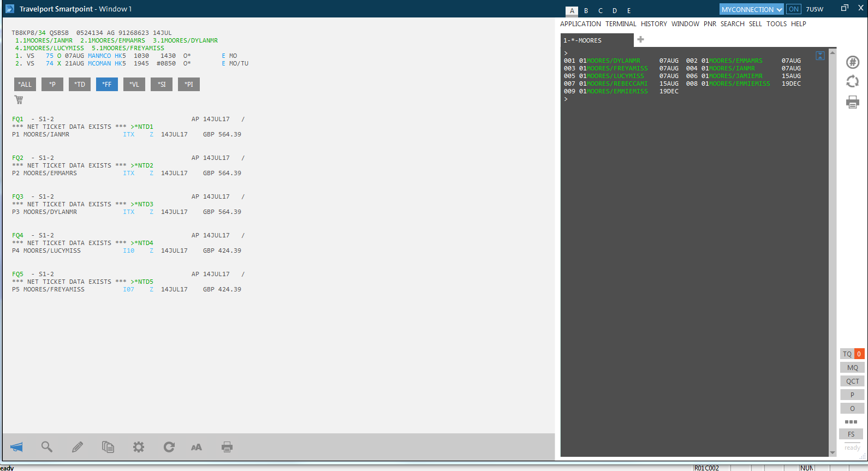868x471 pixels.
Task: Click the *P passenger button
Action: 52,85
